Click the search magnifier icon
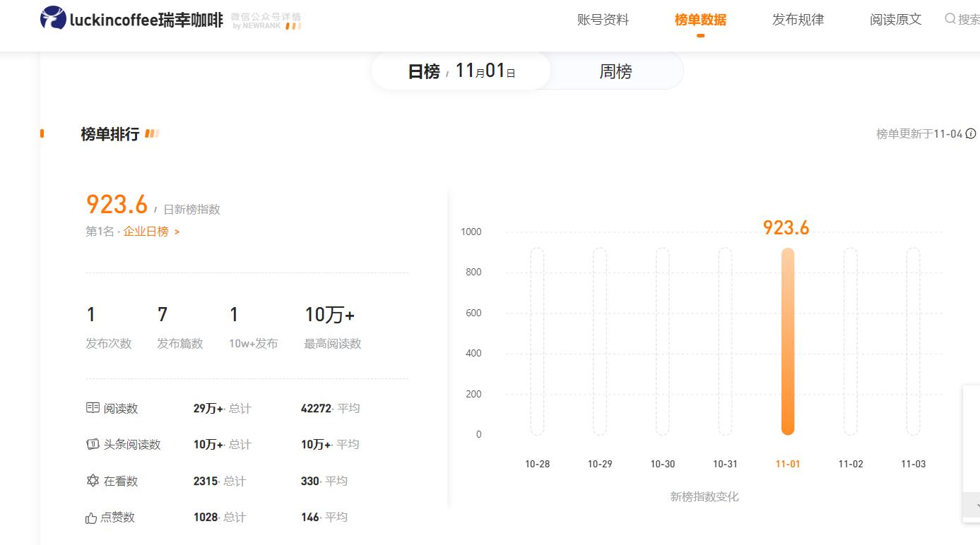The height and width of the screenshot is (545, 980). pos(950,19)
